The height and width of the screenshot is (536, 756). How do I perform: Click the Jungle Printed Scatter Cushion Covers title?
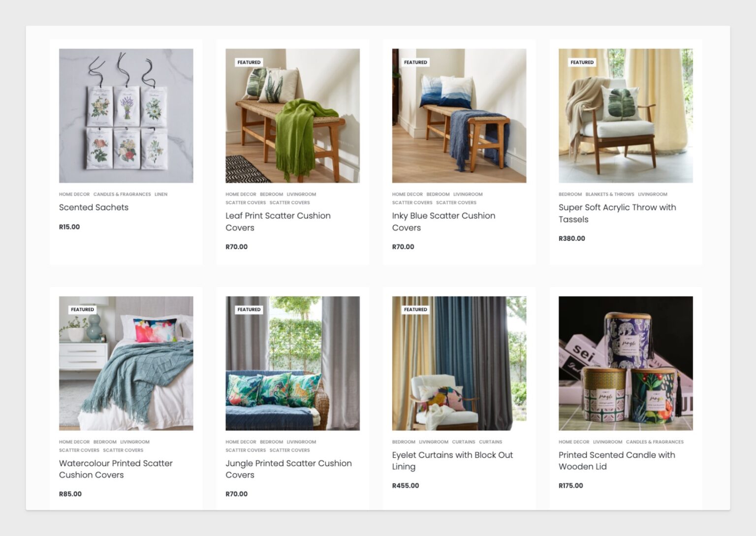(288, 469)
